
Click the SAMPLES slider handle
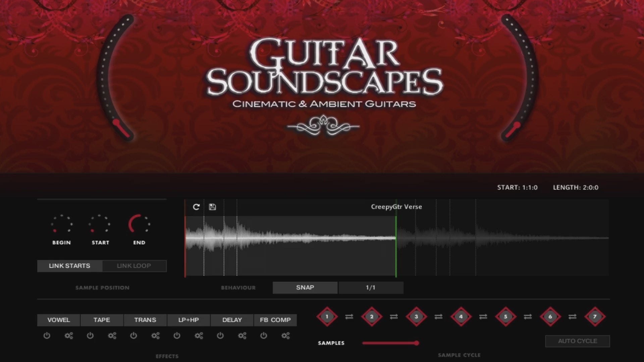[416, 343]
